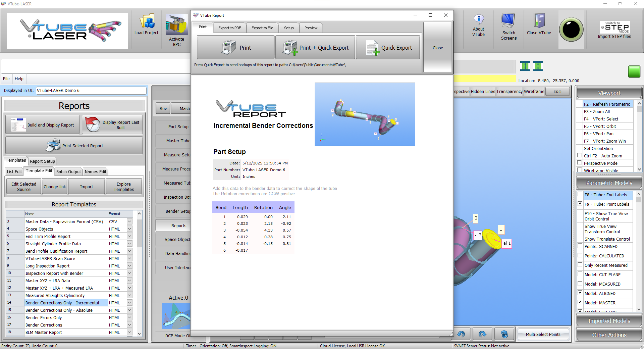
Task: Click the refresh view icon at bottom
Action: point(504,334)
